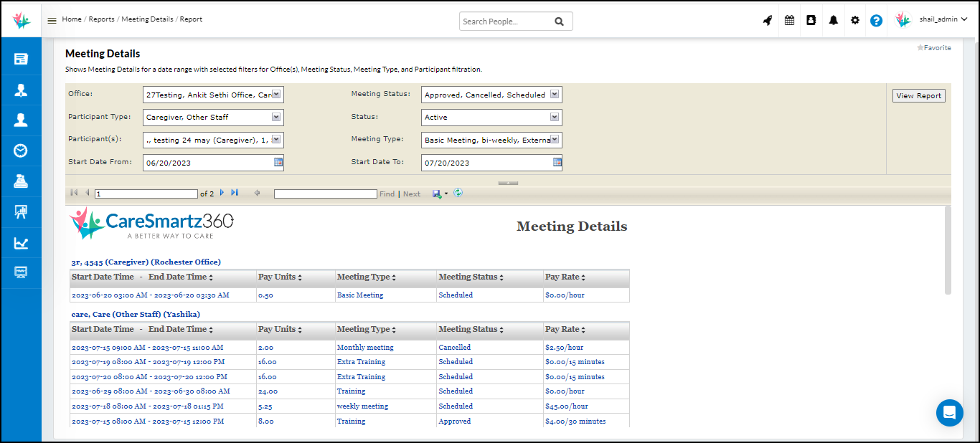Click the refresh report icon
This screenshot has height=443, width=980.
pos(458,193)
